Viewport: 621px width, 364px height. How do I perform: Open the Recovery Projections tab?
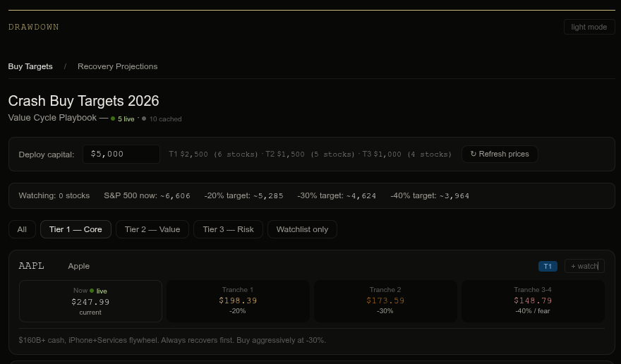pyautogui.click(x=117, y=66)
